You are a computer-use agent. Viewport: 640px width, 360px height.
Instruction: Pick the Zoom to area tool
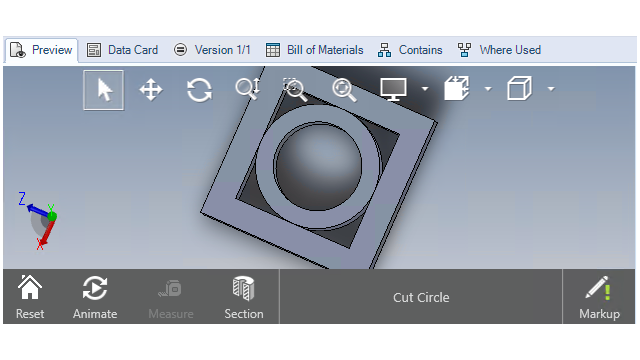[x=296, y=89]
